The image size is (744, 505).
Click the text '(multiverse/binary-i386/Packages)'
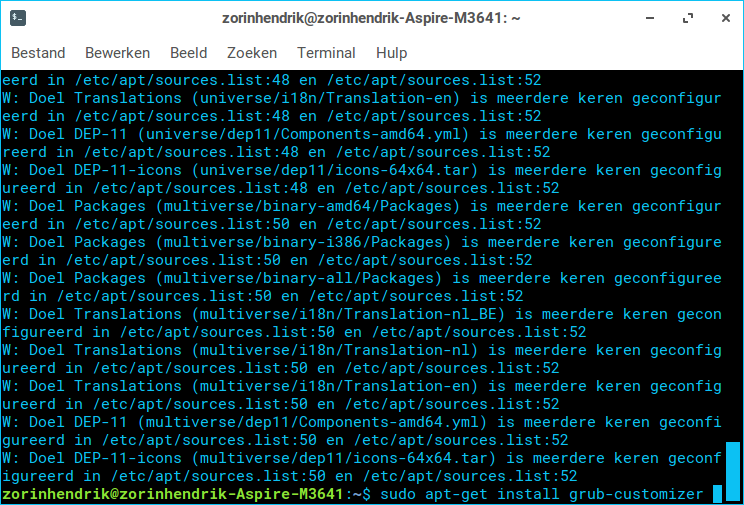(304, 243)
